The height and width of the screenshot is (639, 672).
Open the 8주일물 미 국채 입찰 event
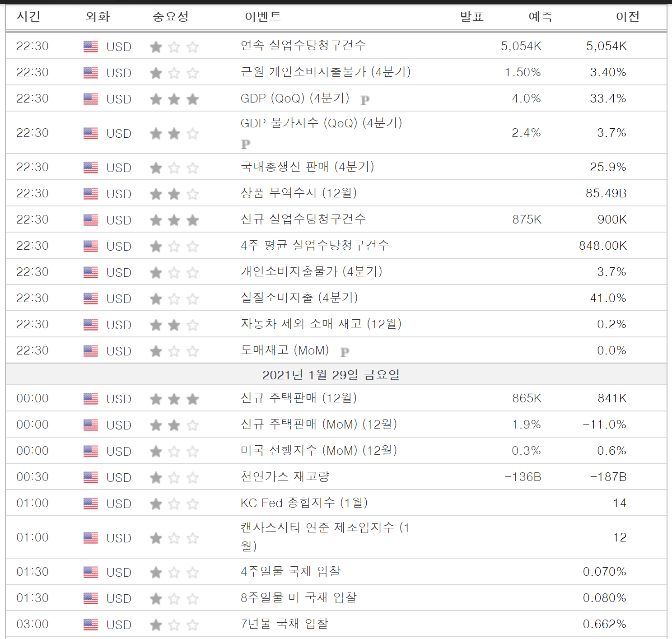point(299,597)
